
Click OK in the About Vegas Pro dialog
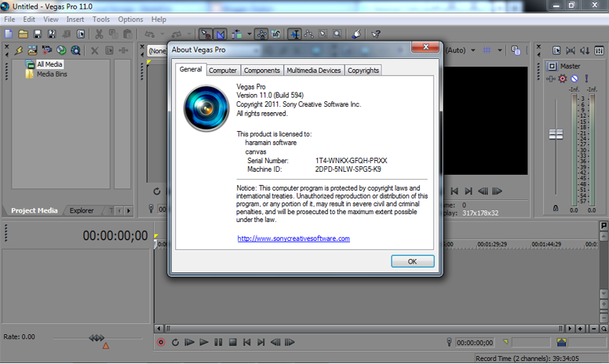pos(413,261)
